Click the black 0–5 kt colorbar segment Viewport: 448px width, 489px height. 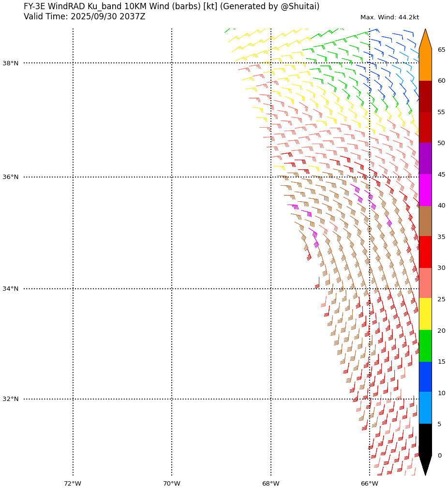pos(425,439)
